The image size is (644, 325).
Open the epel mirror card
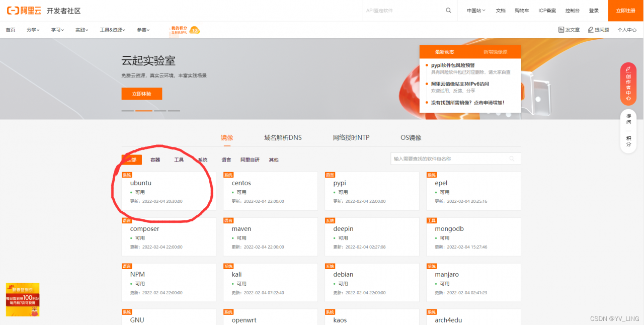click(473, 191)
